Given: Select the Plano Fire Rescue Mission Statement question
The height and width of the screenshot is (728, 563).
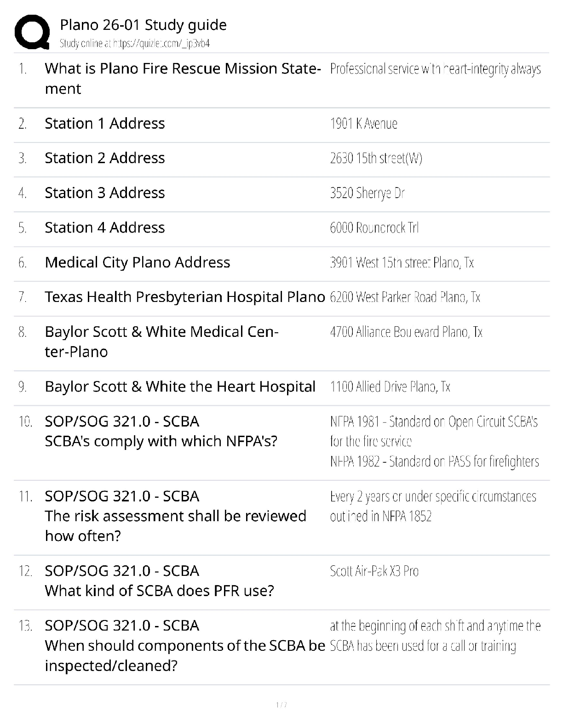Looking at the screenshot, I should coord(183,78).
